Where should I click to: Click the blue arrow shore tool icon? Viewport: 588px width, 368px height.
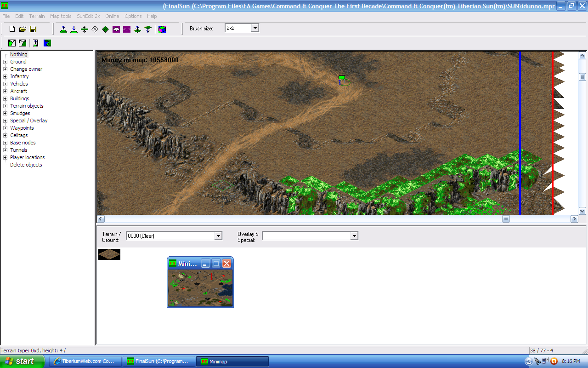[35, 43]
